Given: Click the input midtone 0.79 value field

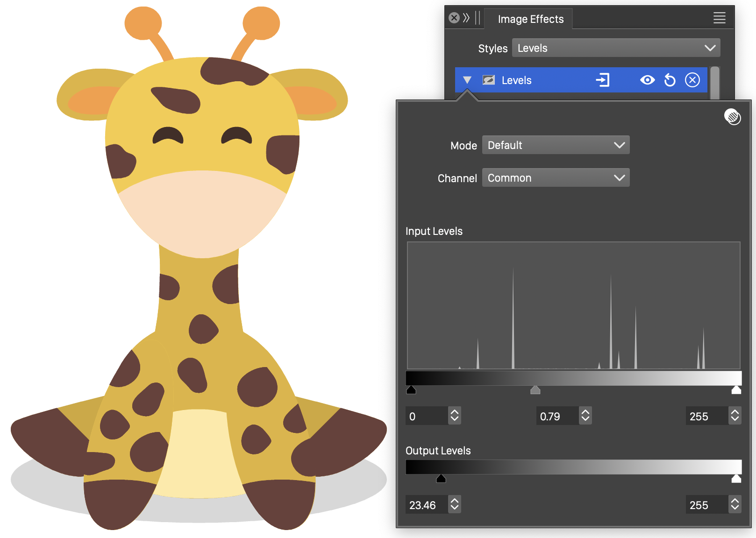Looking at the screenshot, I should pos(557,416).
